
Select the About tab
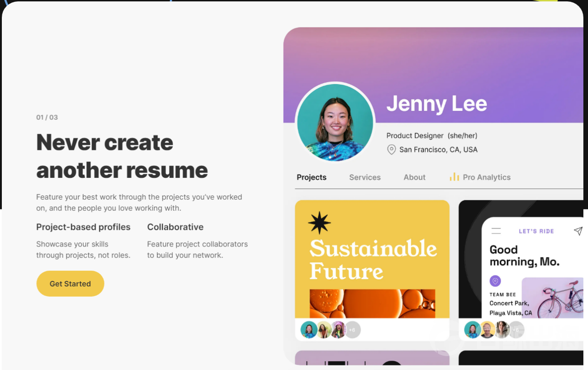click(x=414, y=177)
